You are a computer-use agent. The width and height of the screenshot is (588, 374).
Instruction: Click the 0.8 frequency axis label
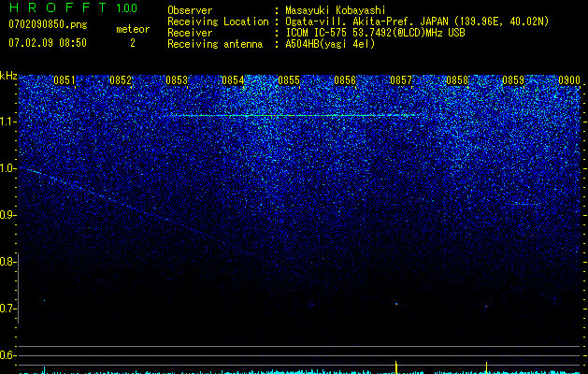(x=8, y=262)
